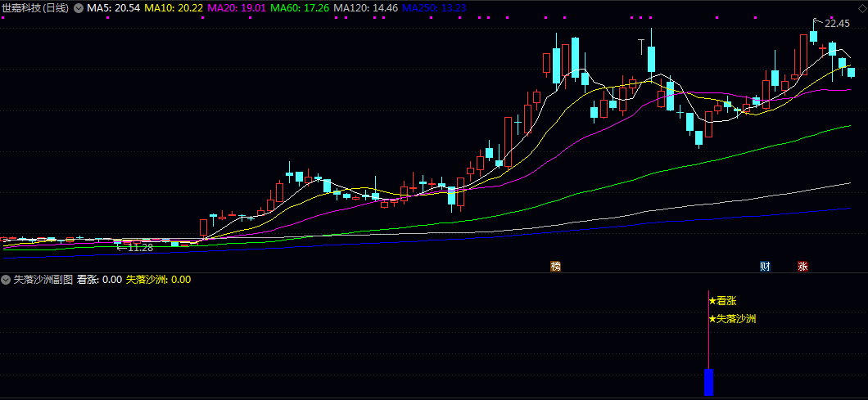The height and width of the screenshot is (400, 868).
Task: Click the MA5: 20.54 indicator label
Action: click(x=113, y=8)
